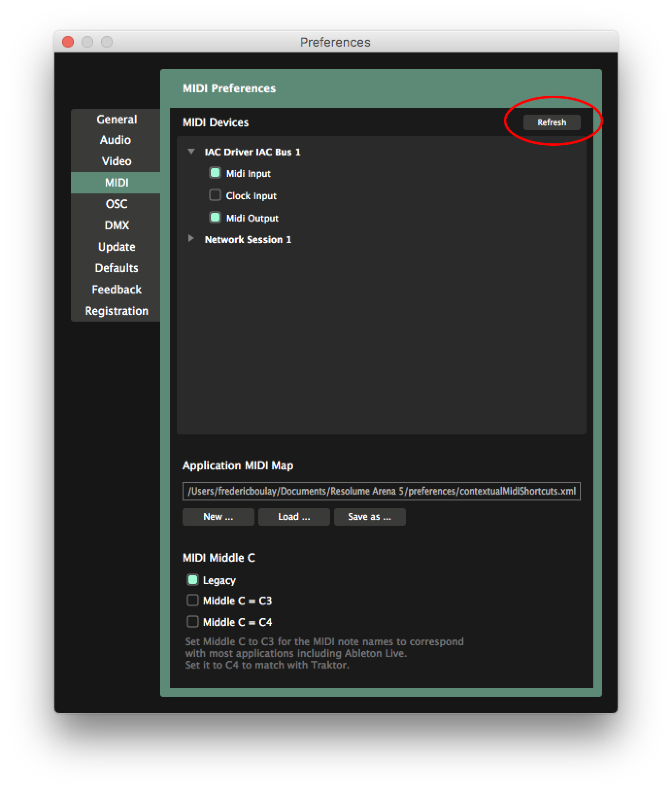The image size is (672, 791).
Task: Open the Defaults preferences tab
Action: click(117, 268)
